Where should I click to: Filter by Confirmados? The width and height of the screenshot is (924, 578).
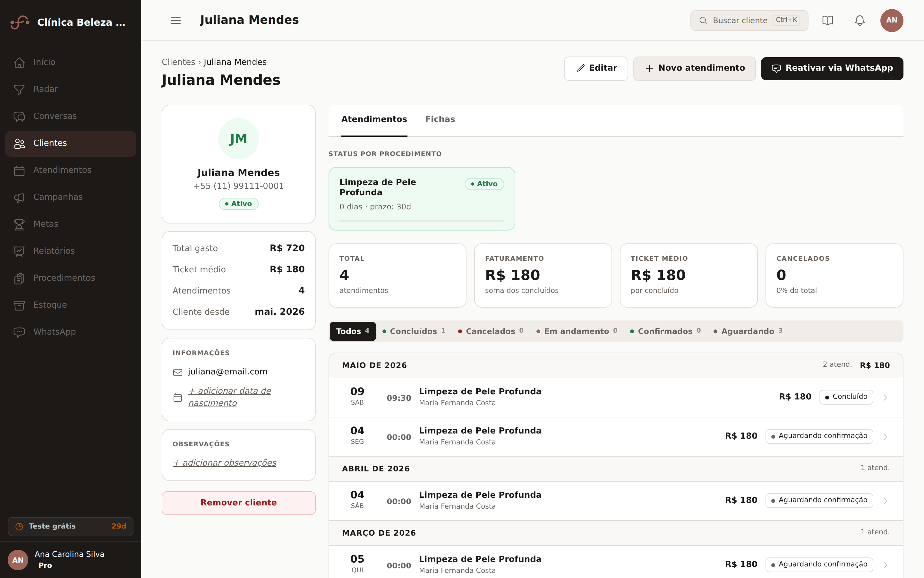(x=665, y=331)
